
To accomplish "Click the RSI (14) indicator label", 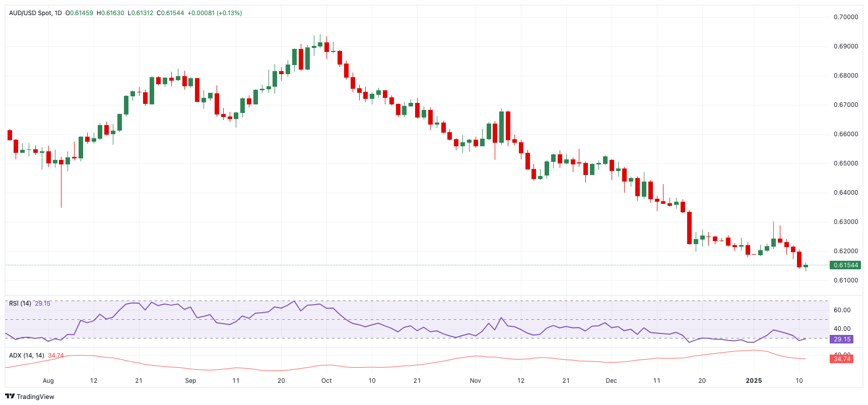I will pyautogui.click(x=20, y=304).
